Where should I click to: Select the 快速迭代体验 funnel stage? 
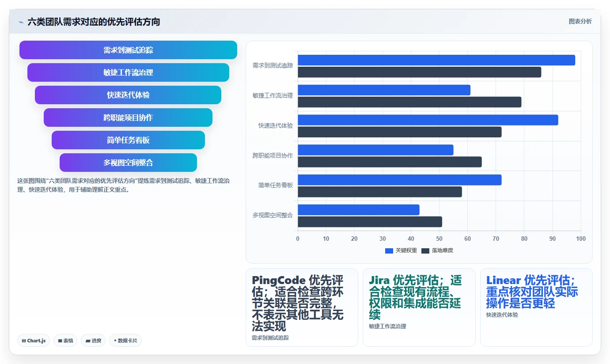click(128, 95)
